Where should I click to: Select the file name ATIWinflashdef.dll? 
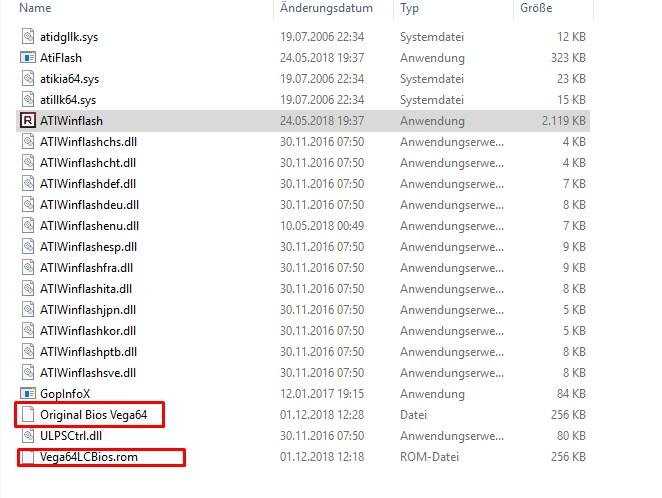88,184
